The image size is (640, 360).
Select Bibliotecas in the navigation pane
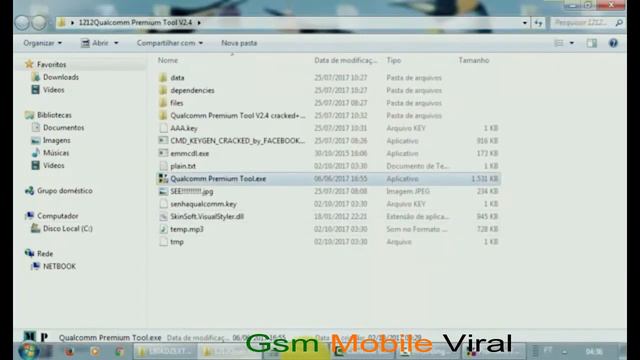(54, 115)
